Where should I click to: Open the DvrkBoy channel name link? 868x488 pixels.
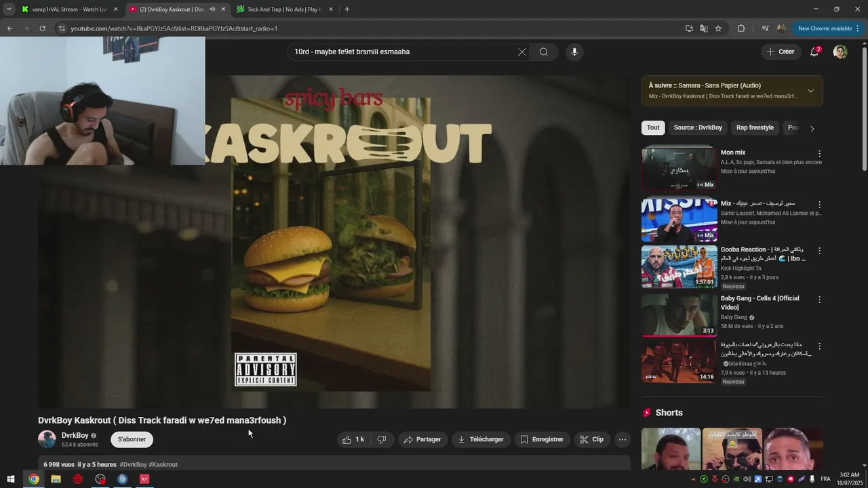(75, 435)
